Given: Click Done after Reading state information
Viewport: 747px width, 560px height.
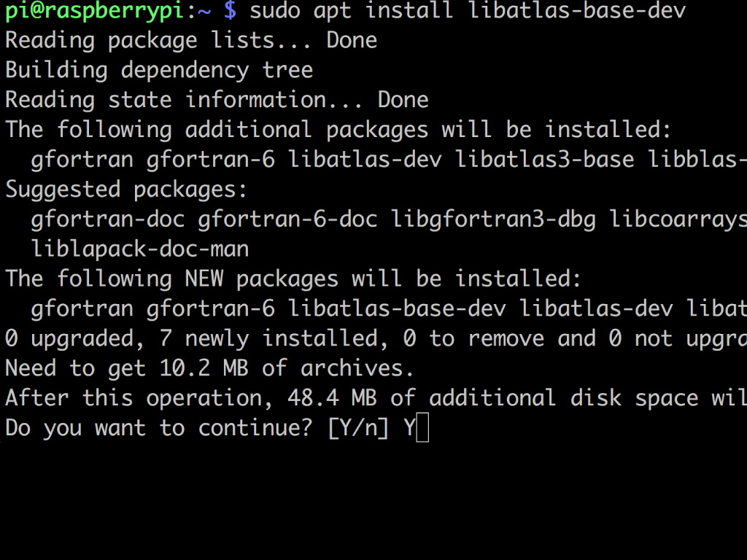Looking at the screenshot, I should (403, 100).
